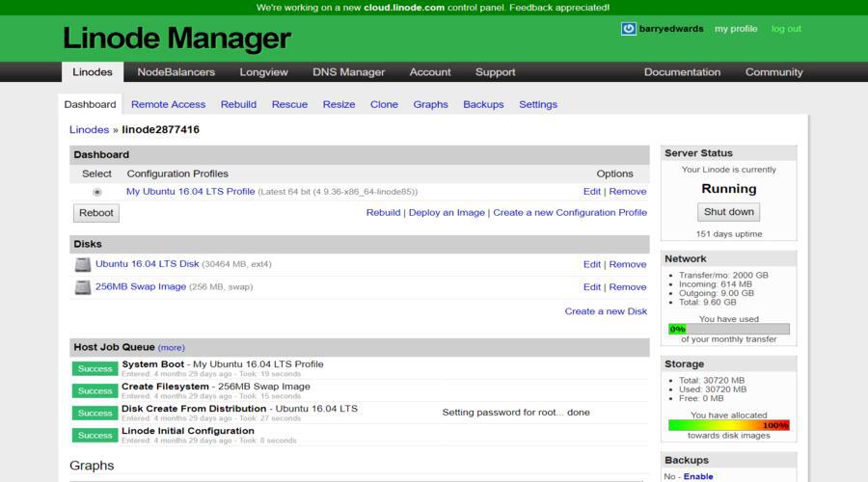Click the Linodes breadcrumb link

tap(89, 129)
